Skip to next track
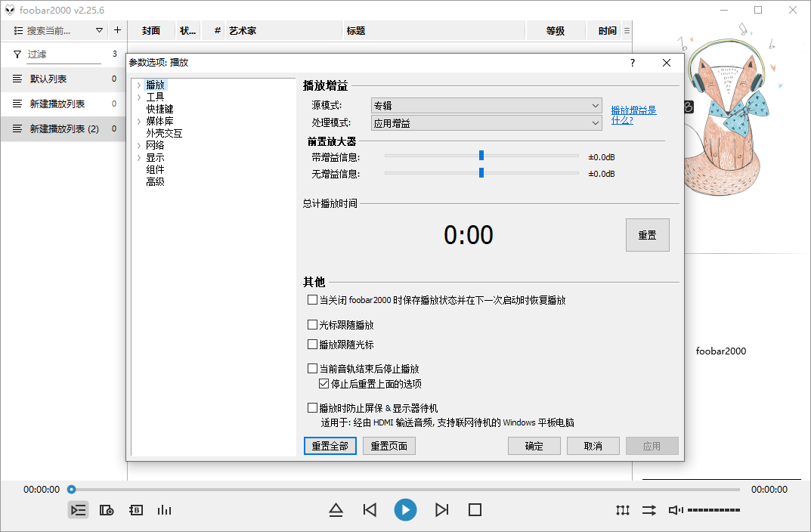Screen dimensions: 811x532 pyautogui.click(x=441, y=510)
